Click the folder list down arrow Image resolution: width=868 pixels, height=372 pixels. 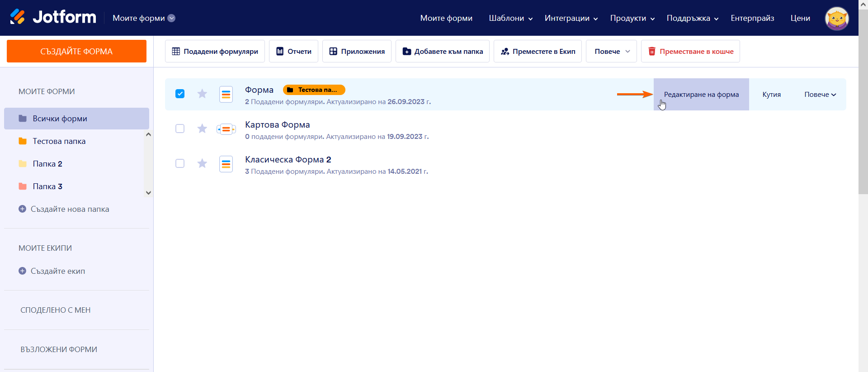[148, 193]
